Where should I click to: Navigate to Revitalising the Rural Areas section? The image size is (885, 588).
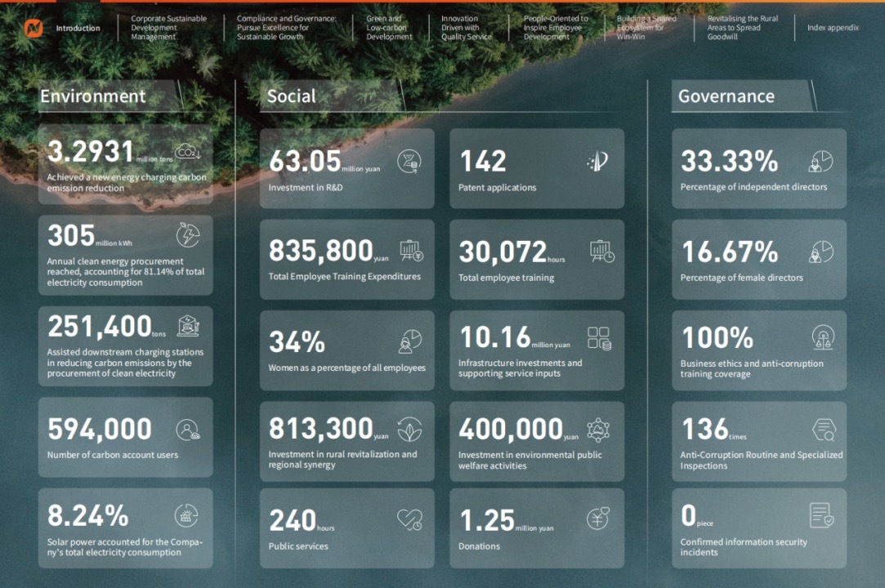click(742, 28)
